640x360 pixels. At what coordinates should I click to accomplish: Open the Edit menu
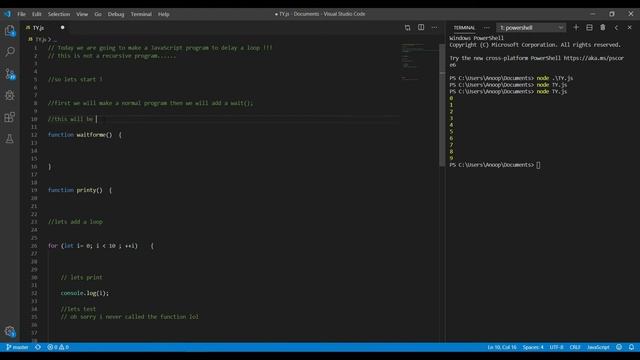(37, 14)
